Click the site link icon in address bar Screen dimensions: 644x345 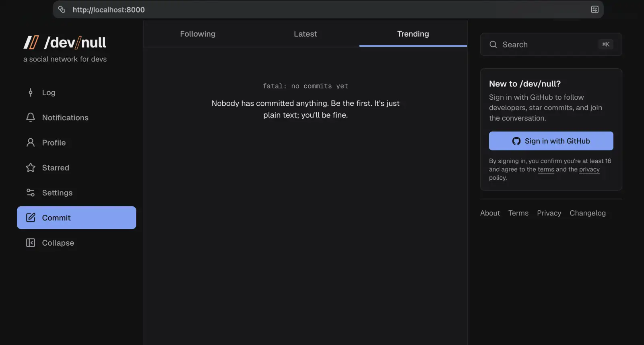click(x=62, y=9)
